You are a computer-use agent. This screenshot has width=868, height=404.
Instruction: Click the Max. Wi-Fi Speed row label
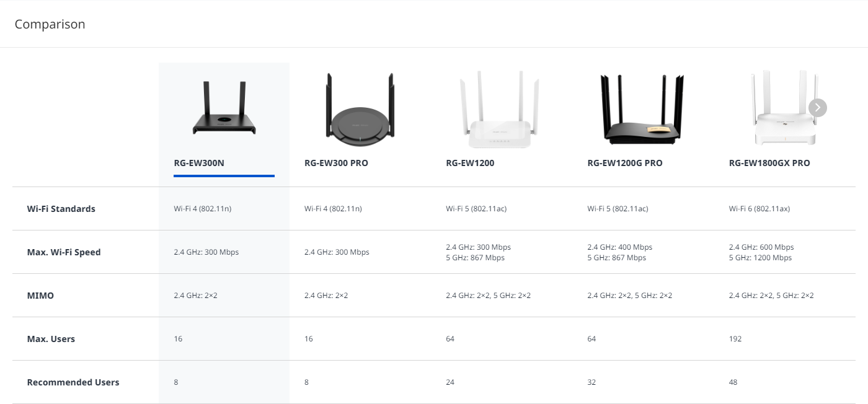[x=64, y=252]
